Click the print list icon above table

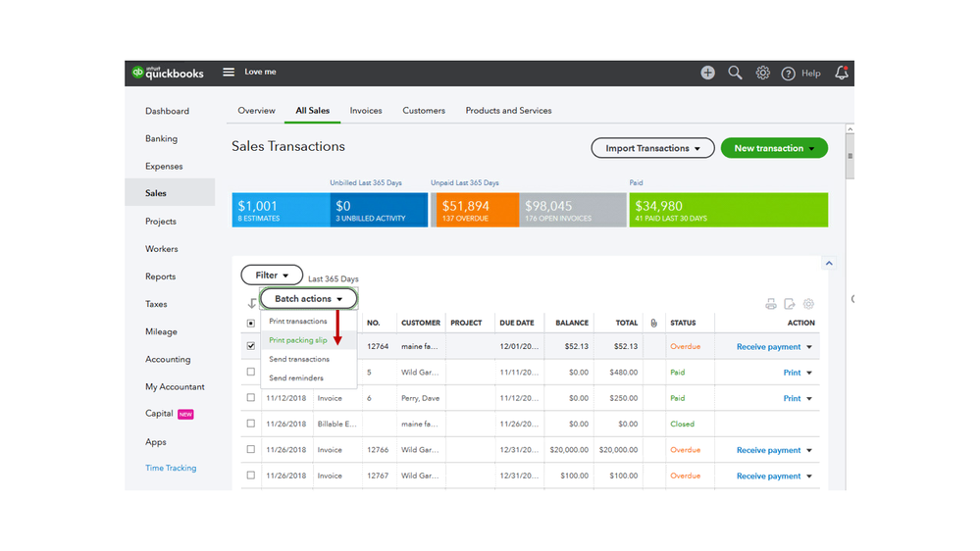tap(771, 304)
